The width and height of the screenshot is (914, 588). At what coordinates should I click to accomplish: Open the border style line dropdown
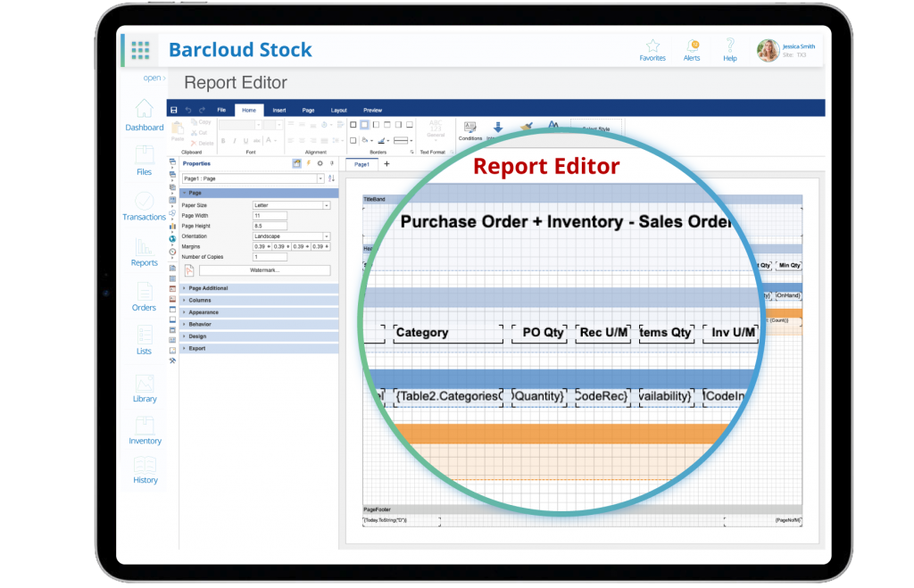(403, 140)
